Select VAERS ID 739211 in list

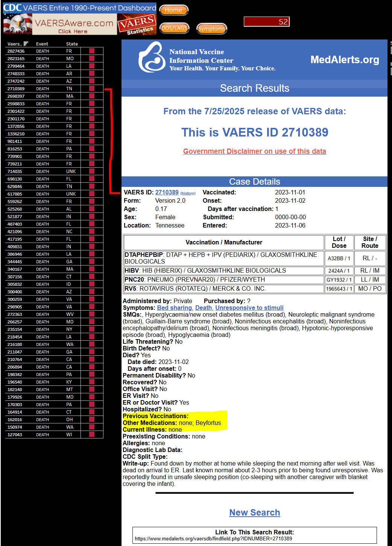pos(15,164)
